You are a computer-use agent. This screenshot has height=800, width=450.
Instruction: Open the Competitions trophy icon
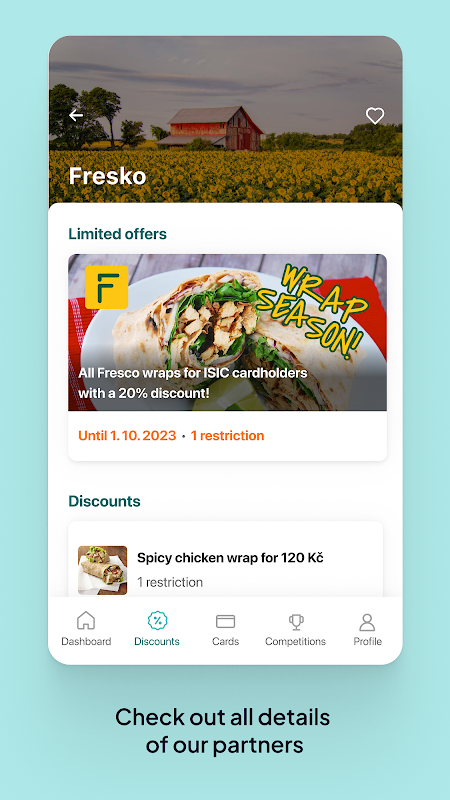pos(296,621)
